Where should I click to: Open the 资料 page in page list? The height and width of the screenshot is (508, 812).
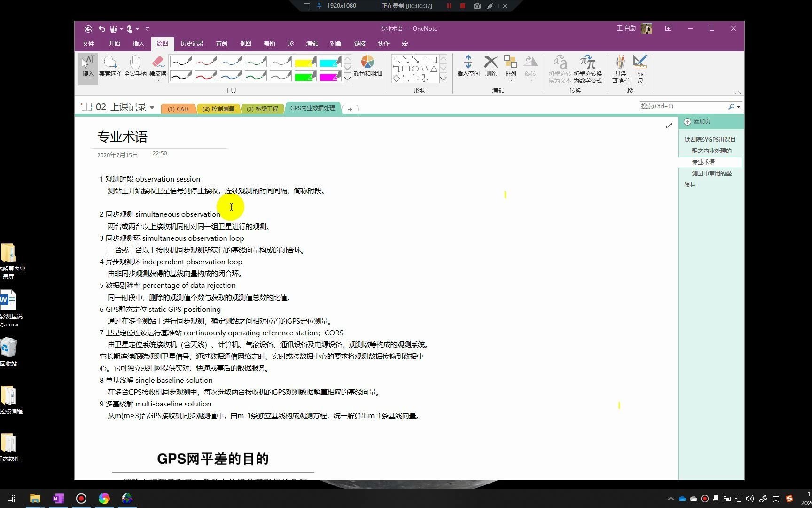coord(690,185)
